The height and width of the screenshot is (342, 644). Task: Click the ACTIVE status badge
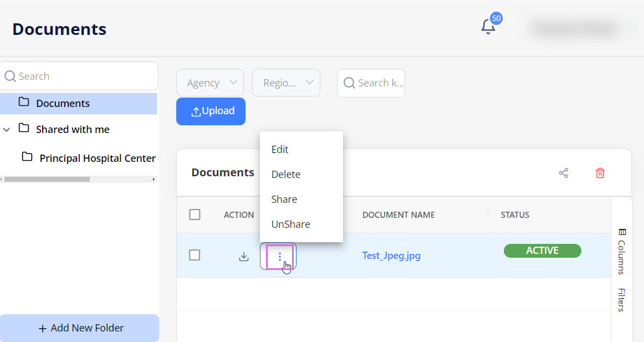(542, 251)
